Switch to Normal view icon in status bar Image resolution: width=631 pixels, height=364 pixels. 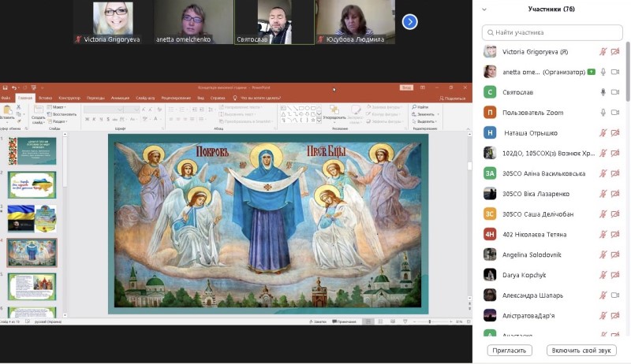pos(368,321)
